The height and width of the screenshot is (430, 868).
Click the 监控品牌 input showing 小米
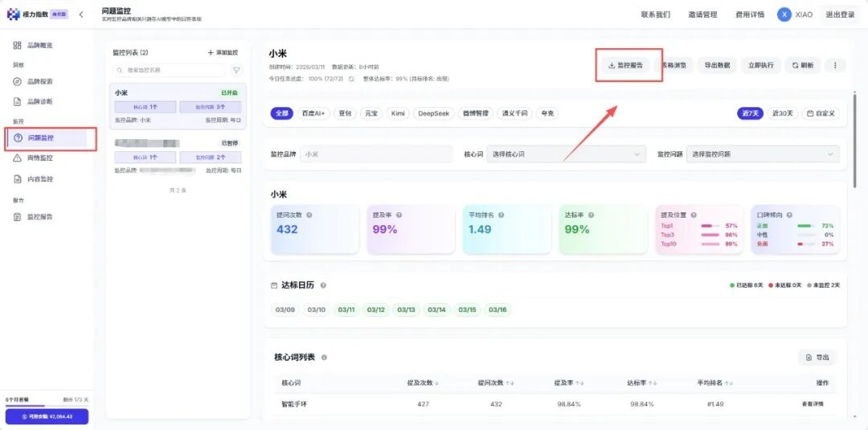(x=376, y=154)
